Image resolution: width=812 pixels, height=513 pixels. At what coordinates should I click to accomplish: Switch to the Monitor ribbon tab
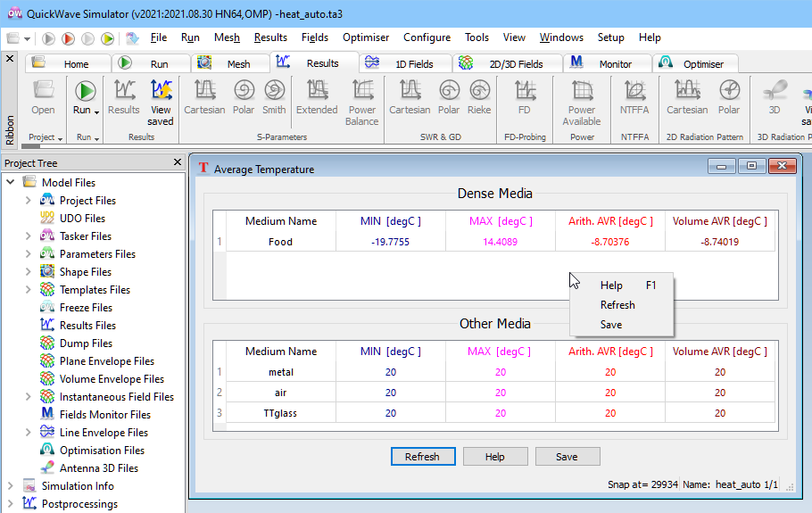tap(607, 63)
